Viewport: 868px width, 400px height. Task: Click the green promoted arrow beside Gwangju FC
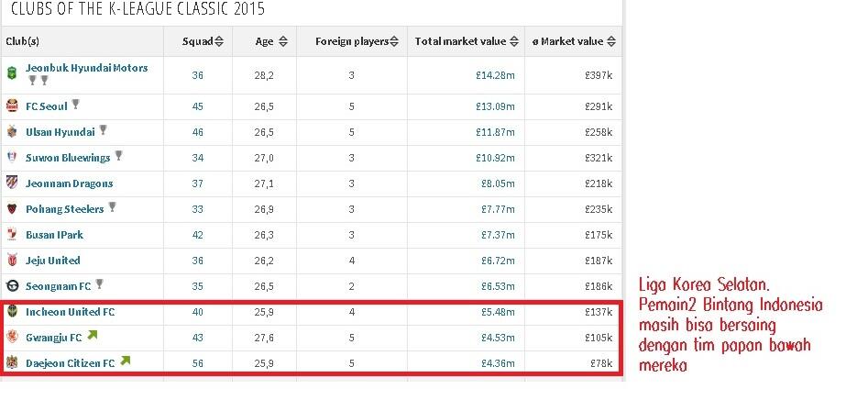pyautogui.click(x=92, y=335)
